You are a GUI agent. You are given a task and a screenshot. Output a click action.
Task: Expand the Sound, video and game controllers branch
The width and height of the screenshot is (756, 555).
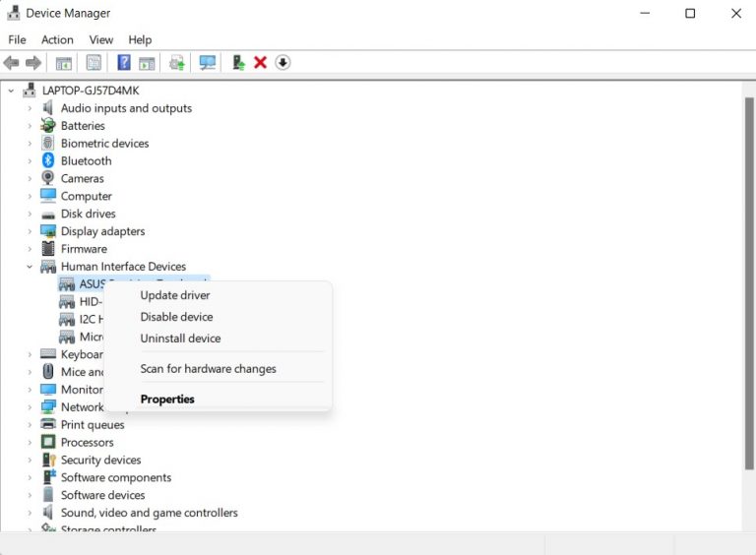(x=30, y=513)
